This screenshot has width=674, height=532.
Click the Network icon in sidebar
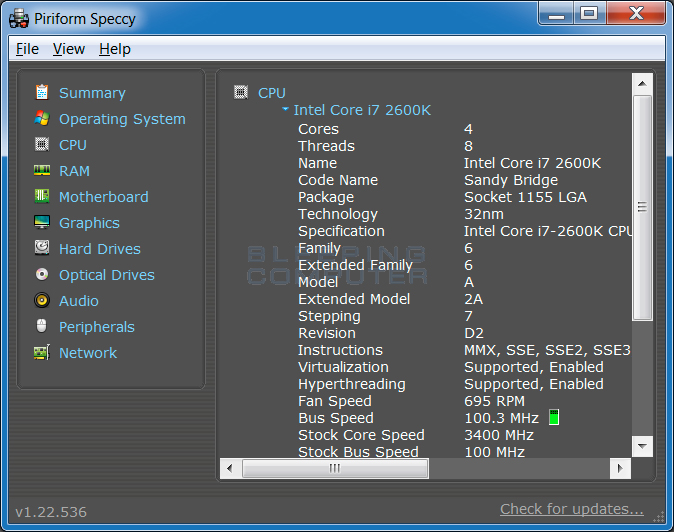[42, 352]
